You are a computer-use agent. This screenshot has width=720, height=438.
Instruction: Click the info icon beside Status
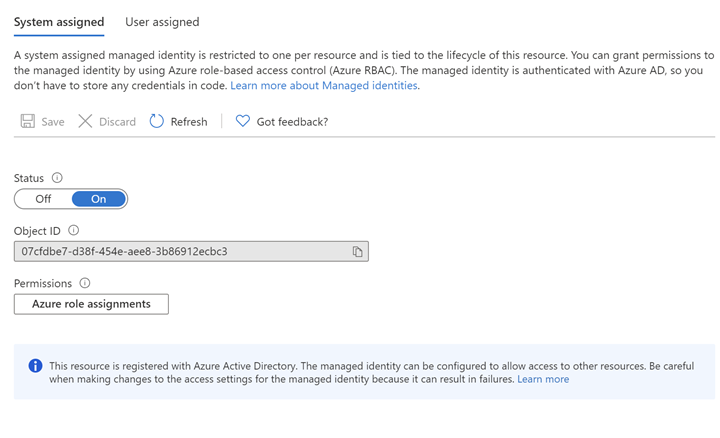tap(57, 178)
